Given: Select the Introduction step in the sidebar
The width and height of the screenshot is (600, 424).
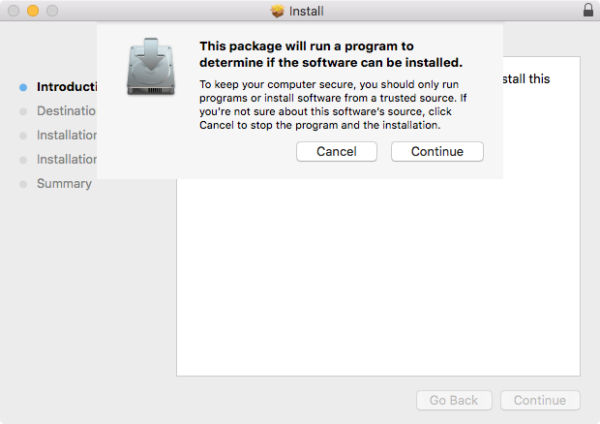Looking at the screenshot, I should point(66,87).
